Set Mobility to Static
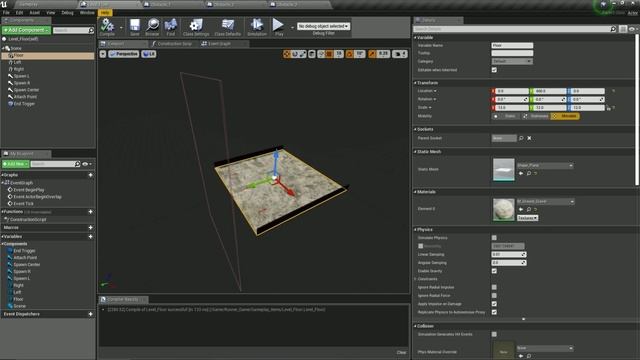The height and width of the screenshot is (360, 640). coord(506,116)
